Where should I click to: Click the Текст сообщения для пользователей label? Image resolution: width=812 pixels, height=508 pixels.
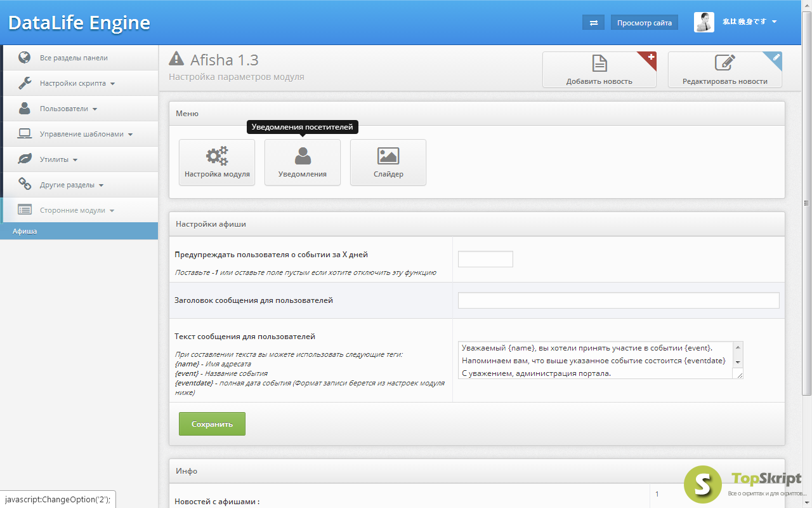pos(245,337)
